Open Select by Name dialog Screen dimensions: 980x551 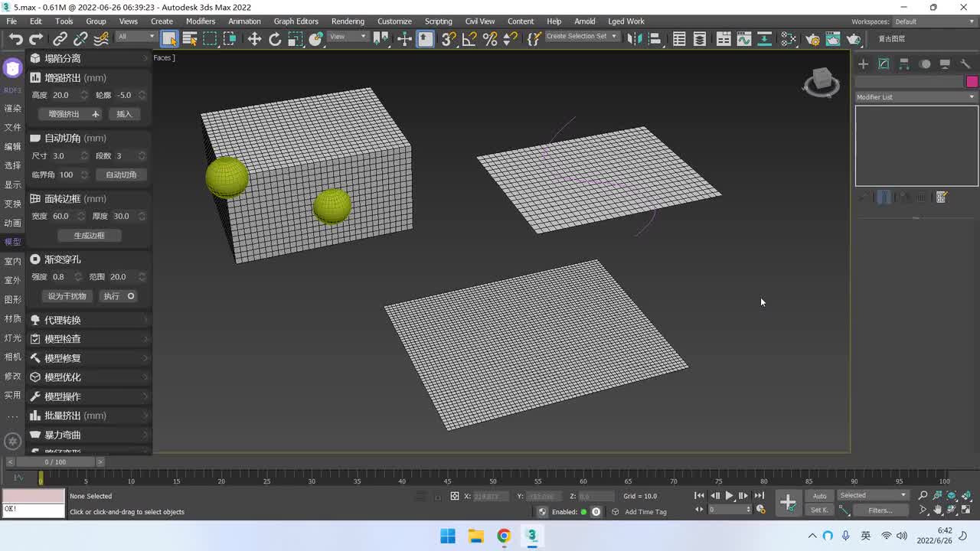point(190,39)
